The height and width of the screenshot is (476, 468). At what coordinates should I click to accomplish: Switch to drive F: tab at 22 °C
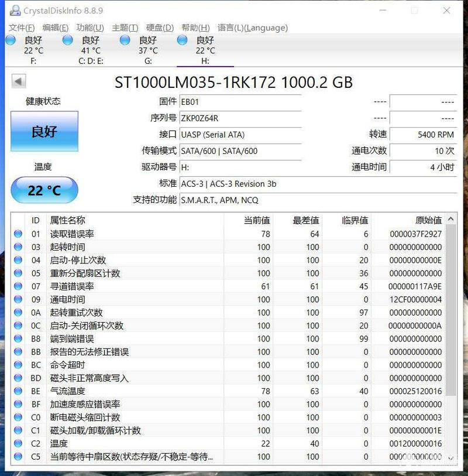click(x=33, y=50)
